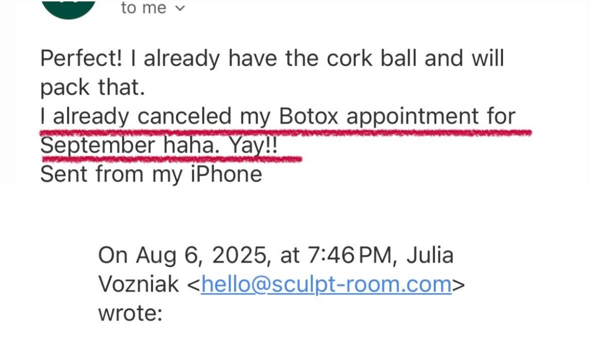Click the 'Sent from my iPhone' signature
Screen dimensions: 590x364
tap(151, 174)
